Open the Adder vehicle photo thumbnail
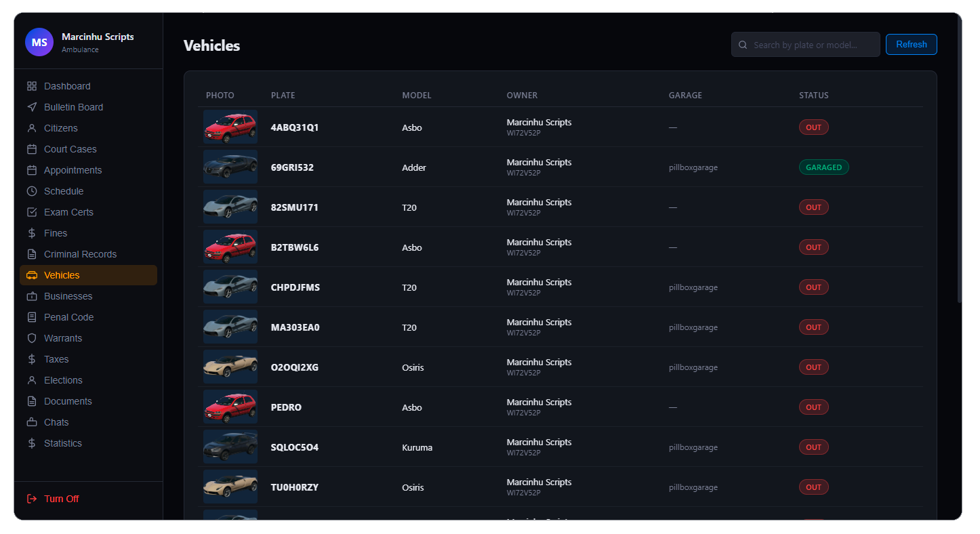This screenshot has width=980, height=534. coord(230,167)
